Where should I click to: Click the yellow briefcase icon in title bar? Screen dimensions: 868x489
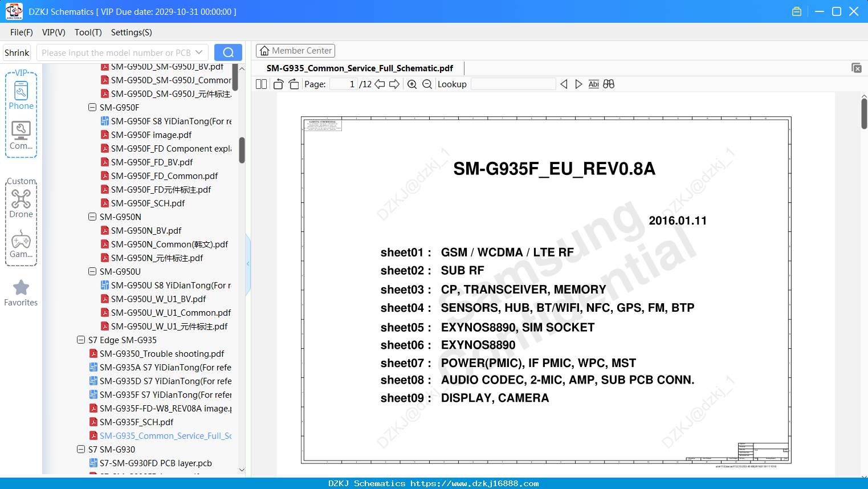[x=797, y=11]
